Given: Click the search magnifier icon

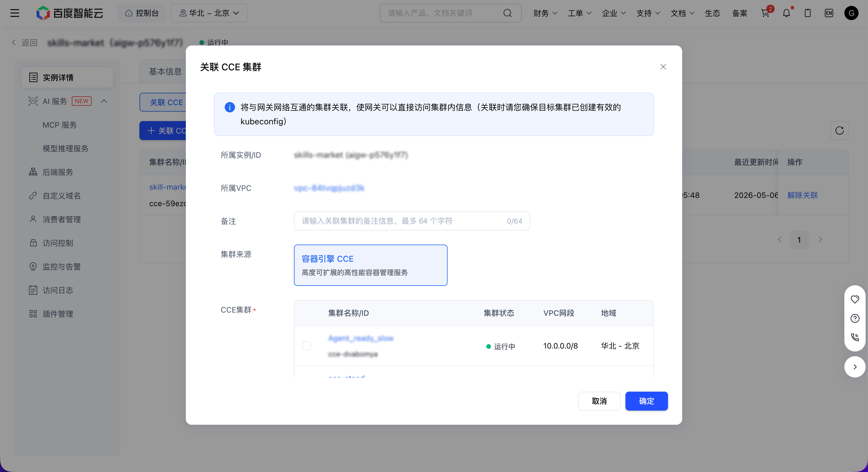Looking at the screenshot, I should [508, 13].
